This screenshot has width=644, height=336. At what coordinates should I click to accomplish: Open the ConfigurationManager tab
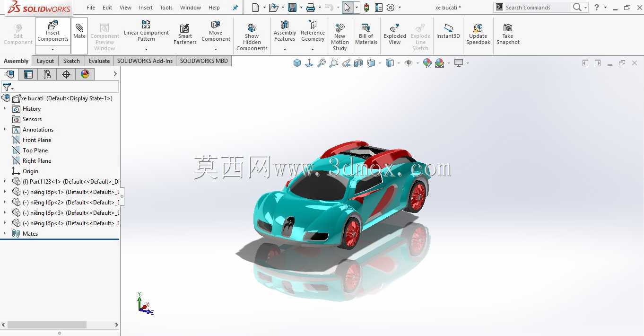(47, 74)
